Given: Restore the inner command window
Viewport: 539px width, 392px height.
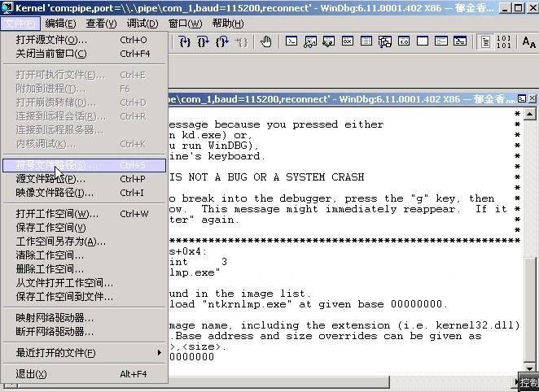Looking at the screenshot, I should [x=522, y=99].
